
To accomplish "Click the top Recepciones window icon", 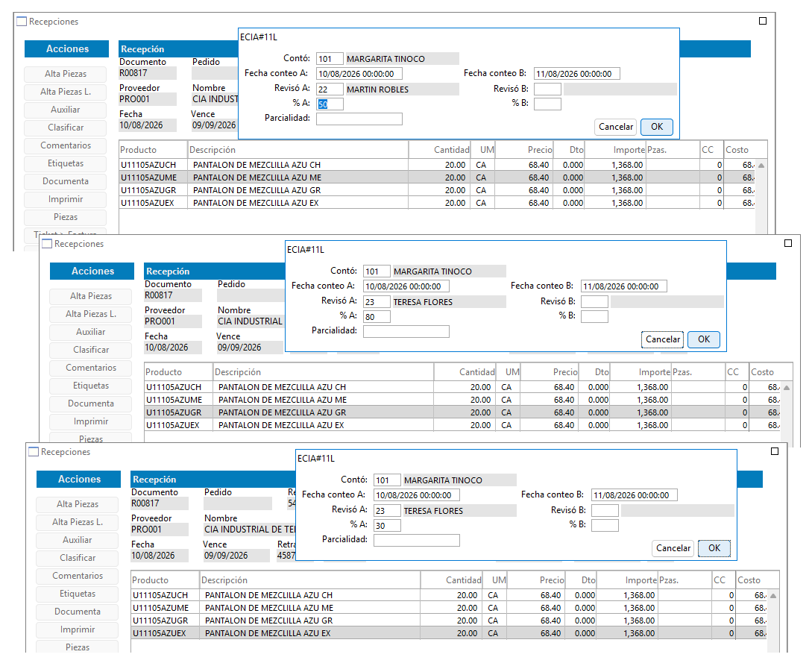I will coord(22,22).
